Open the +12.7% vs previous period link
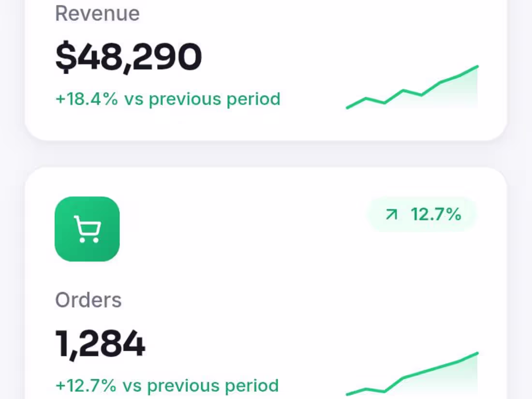Screen dimensions: 532x399 (x=167, y=386)
